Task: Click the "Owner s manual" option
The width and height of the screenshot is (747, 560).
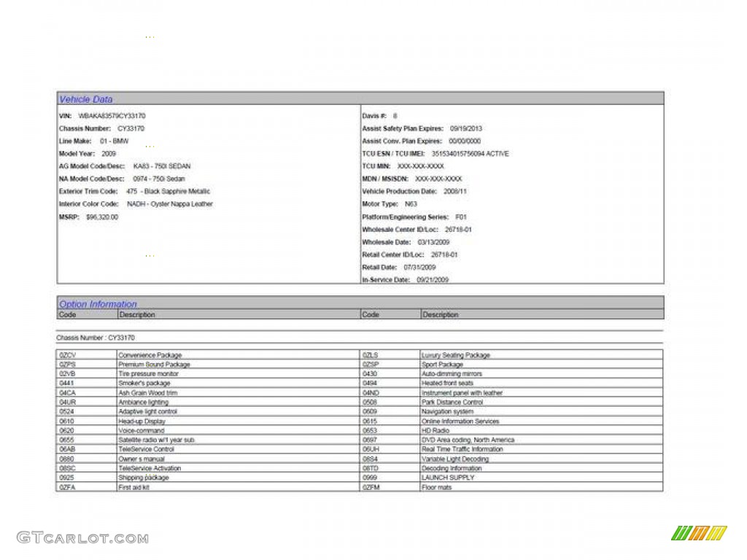Action: 142,459
